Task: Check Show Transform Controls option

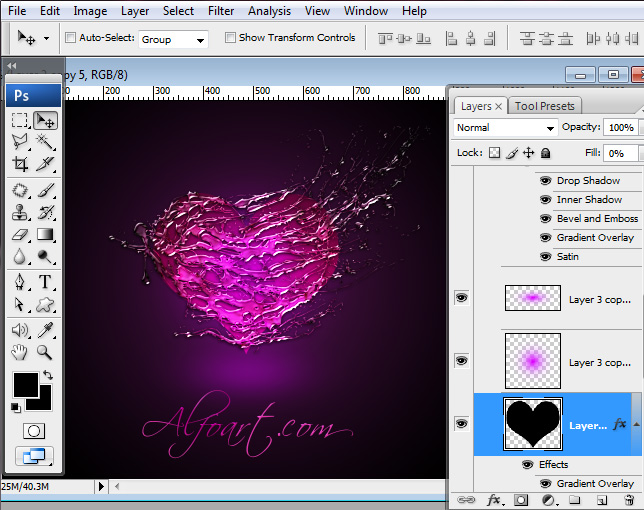Action: point(230,38)
